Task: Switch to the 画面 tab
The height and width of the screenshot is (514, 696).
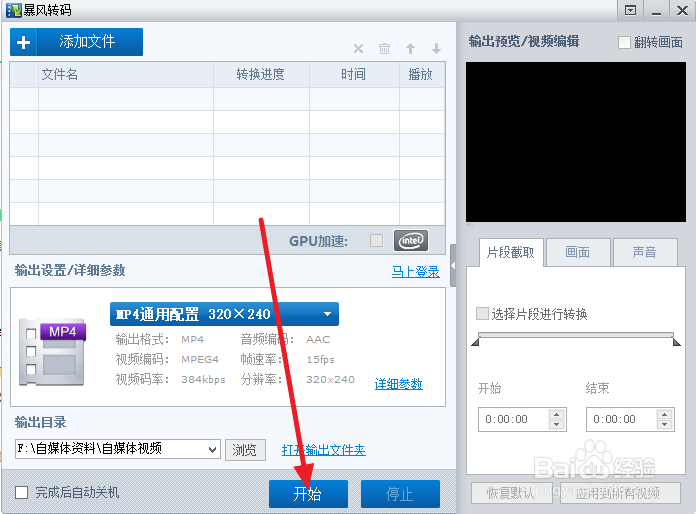Action: tap(577, 253)
